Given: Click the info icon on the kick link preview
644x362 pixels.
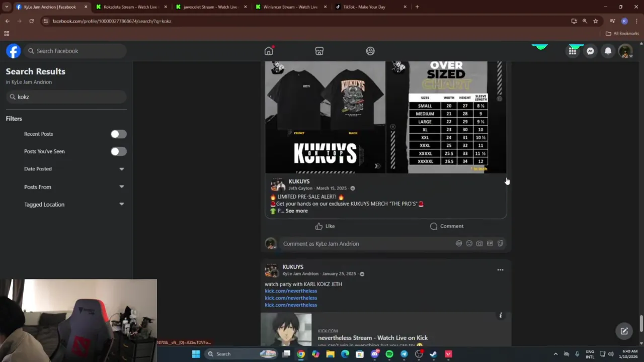Looking at the screenshot, I should tap(500, 315).
